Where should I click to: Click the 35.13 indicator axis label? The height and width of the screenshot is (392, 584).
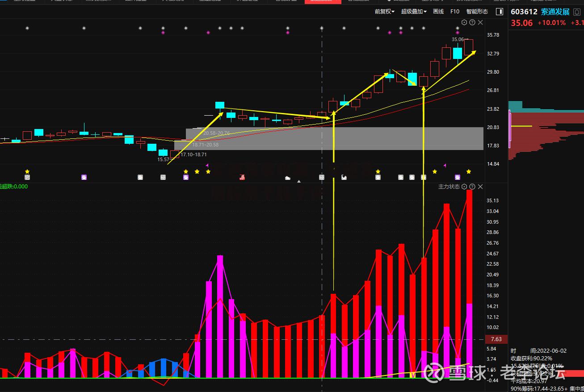(493, 200)
